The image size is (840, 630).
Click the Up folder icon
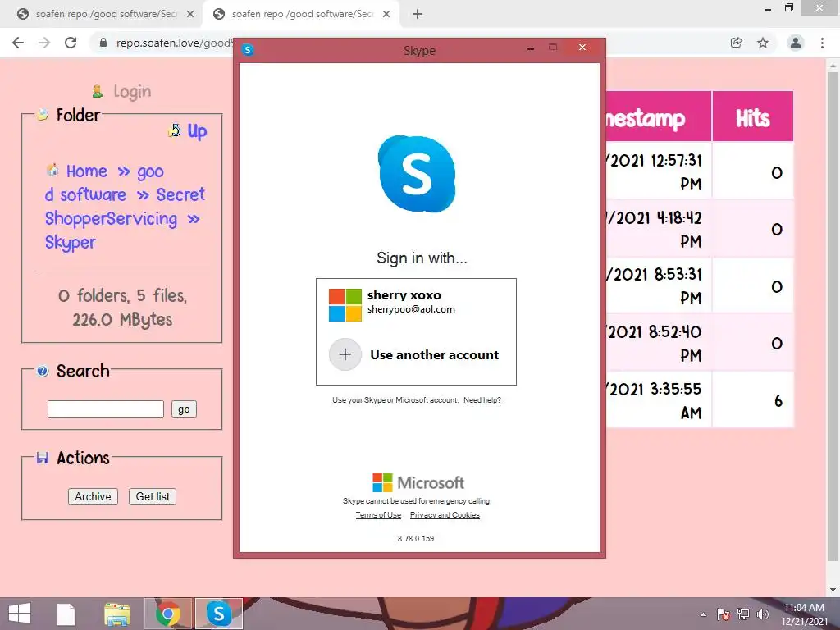(174, 130)
